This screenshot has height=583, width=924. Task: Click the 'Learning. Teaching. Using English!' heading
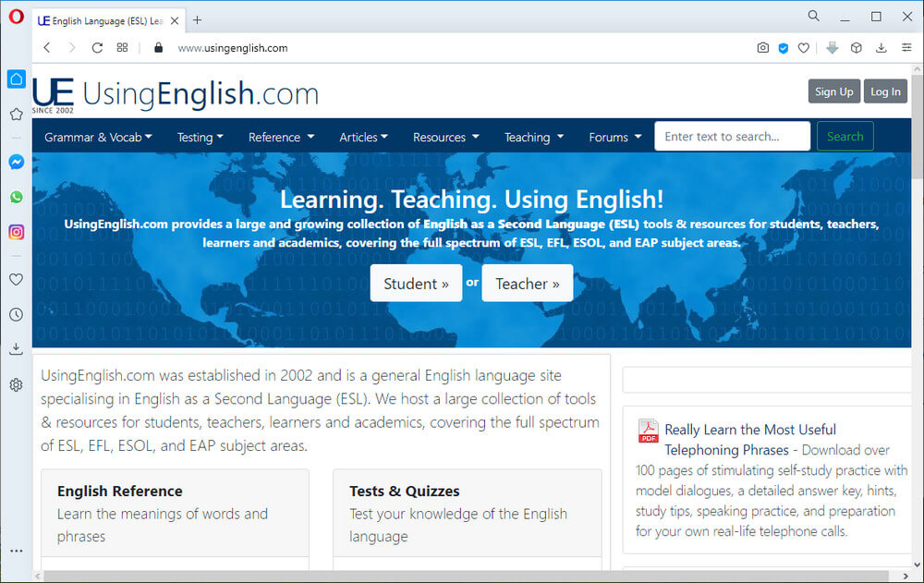[x=471, y=200]
